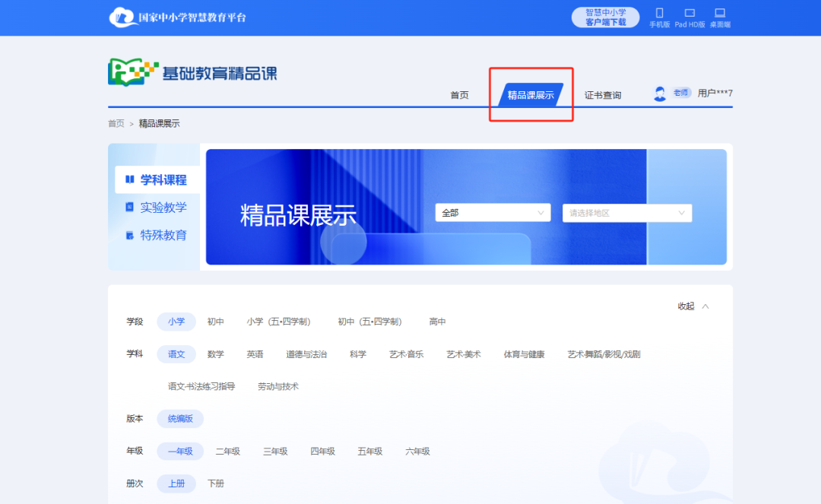Click 首页 in the breadcrumb
821x504 pixels.
pyautogui.click(x=116, y=122)
